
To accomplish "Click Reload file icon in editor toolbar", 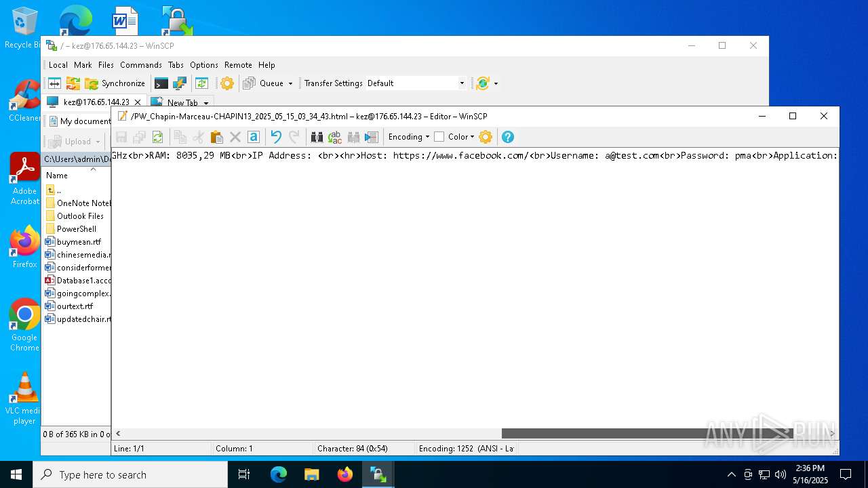I will [x=157, y=137].
